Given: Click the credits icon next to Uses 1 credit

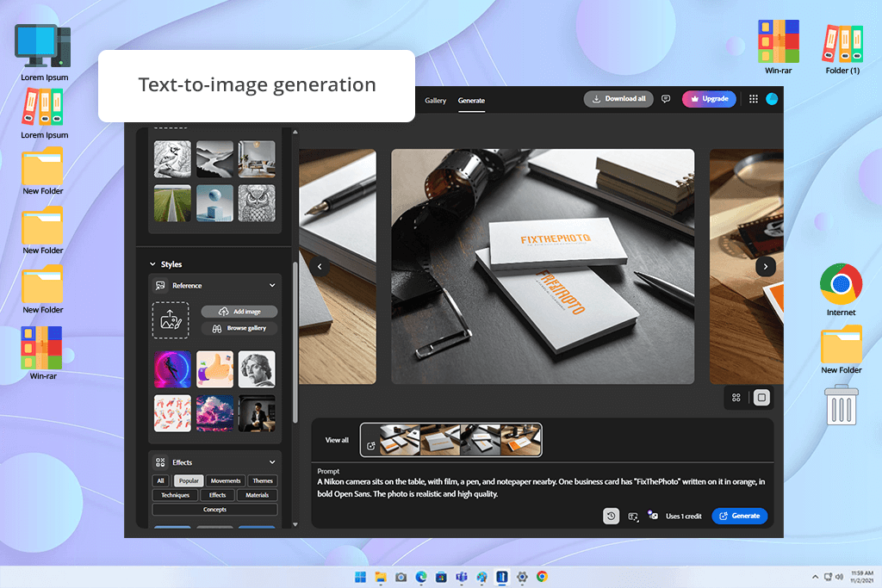Looking at the screenshot, I should [x=653, y=515].
